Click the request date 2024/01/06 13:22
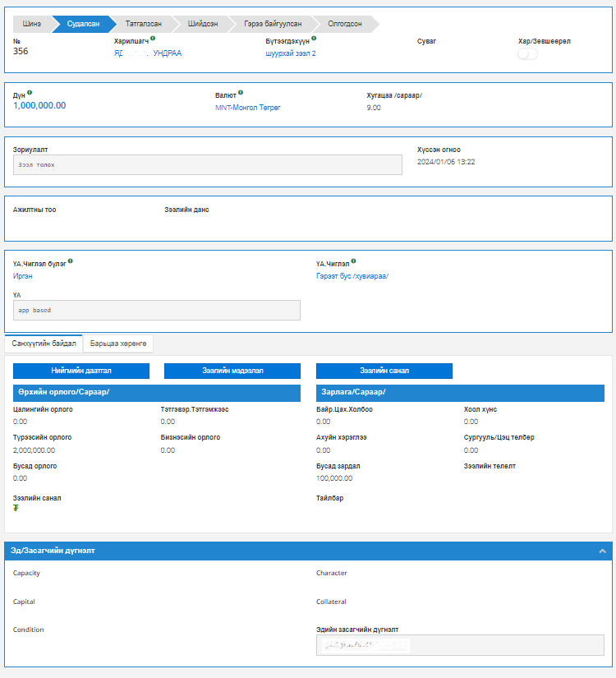The width and height of the screenshot is (616, 678). [446, 162]
